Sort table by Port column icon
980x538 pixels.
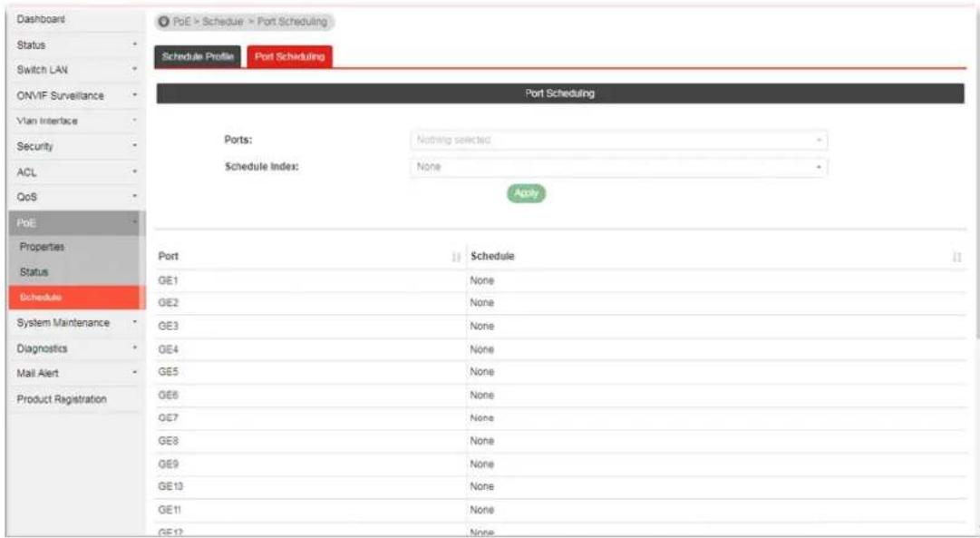[456, 257]
